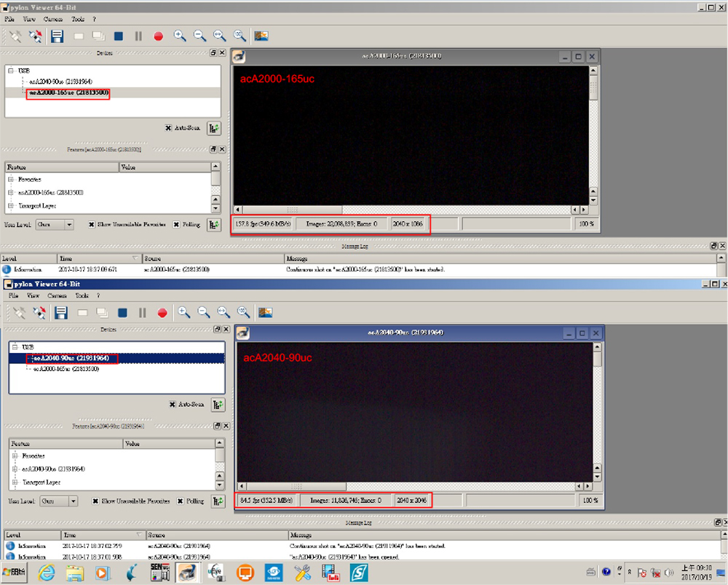The height and width of the screenshot is (585, 728).
Task: Uncheck Show Unavailable Favorites in the lower window
Action: [95, 501]
